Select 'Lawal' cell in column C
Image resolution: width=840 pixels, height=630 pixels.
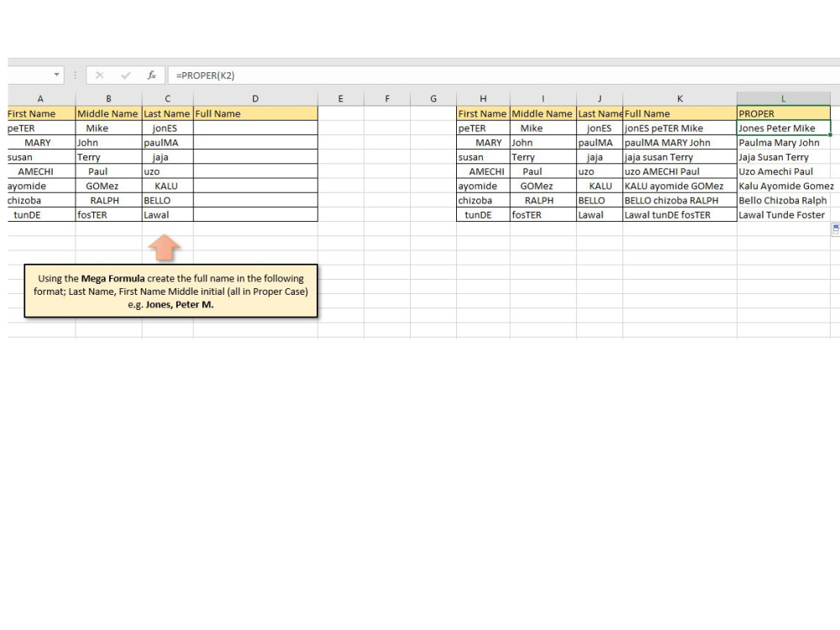coord(168,215)
